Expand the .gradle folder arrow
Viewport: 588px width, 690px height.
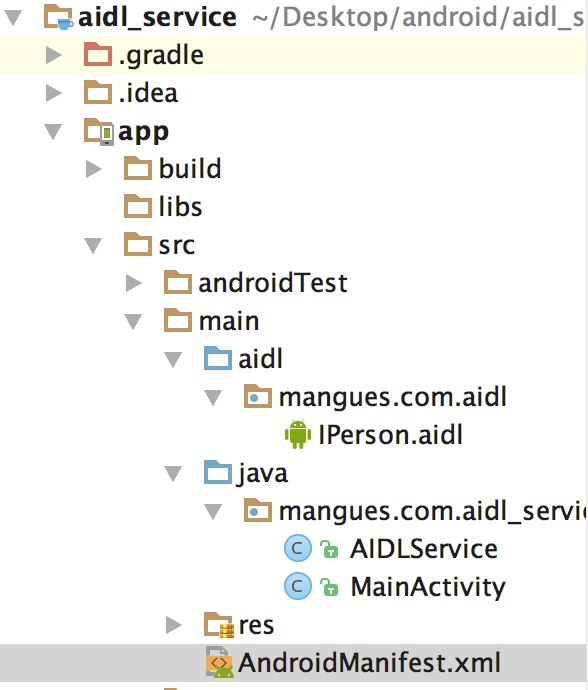[54, 55]
